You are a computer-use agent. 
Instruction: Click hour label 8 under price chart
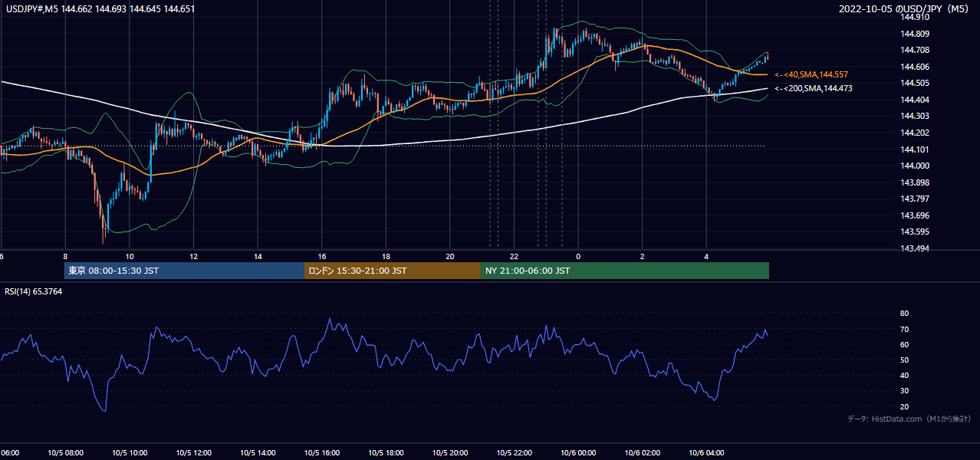click(x=65, y=256)
